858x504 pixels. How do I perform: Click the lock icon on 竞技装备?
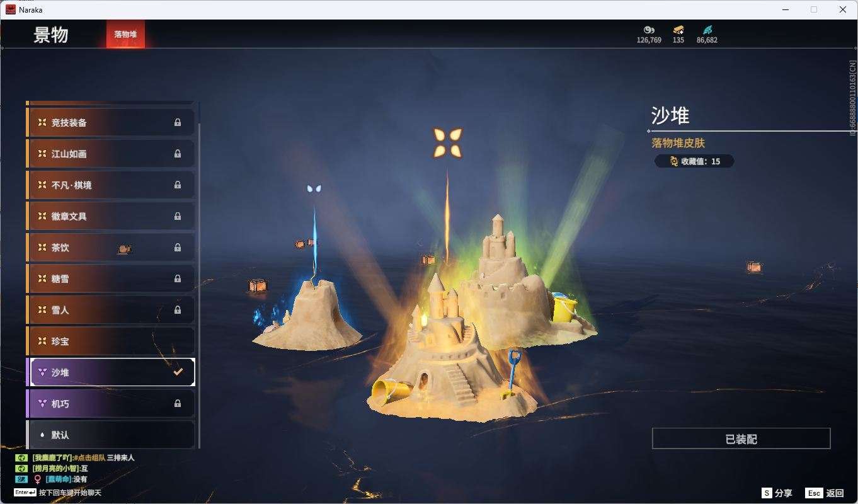(x=178, y=123)
